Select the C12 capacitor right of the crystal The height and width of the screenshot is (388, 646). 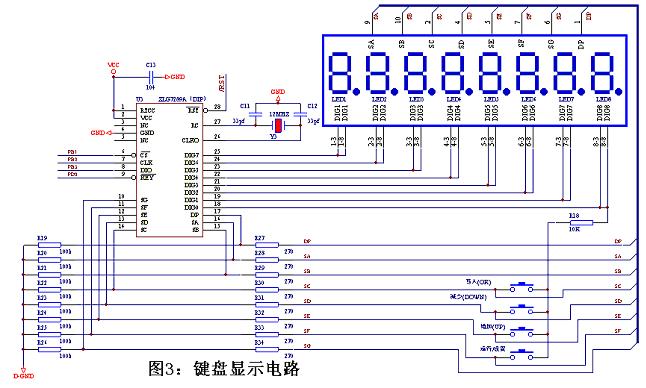pos(300,114)
